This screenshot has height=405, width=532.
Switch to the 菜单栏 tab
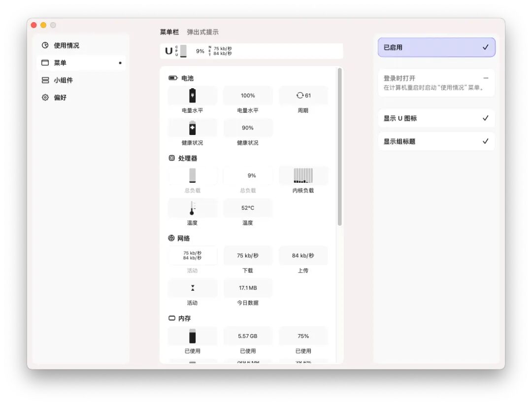click(169, 32)
